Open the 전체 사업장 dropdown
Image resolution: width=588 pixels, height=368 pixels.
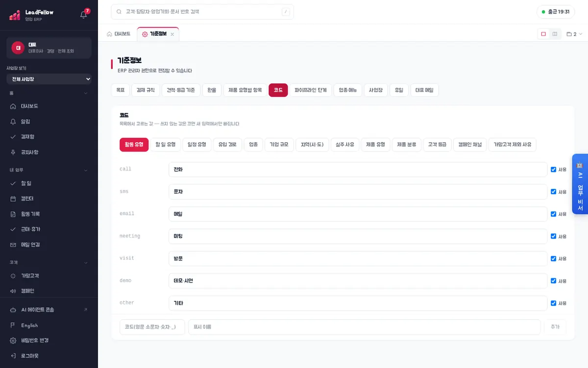(49, 79)
